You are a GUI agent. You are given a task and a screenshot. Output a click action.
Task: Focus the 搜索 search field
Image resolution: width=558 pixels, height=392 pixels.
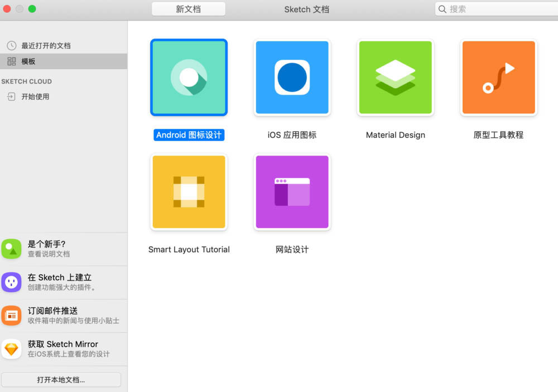497,9
